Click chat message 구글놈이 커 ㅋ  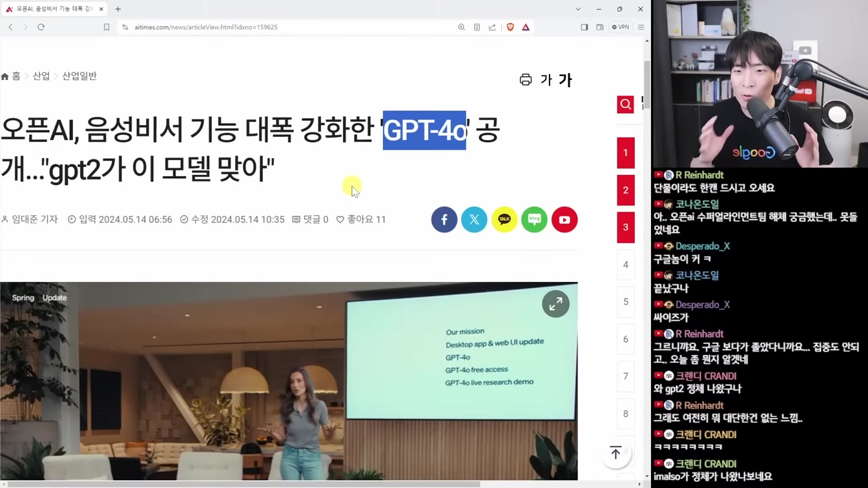(682, 259)
